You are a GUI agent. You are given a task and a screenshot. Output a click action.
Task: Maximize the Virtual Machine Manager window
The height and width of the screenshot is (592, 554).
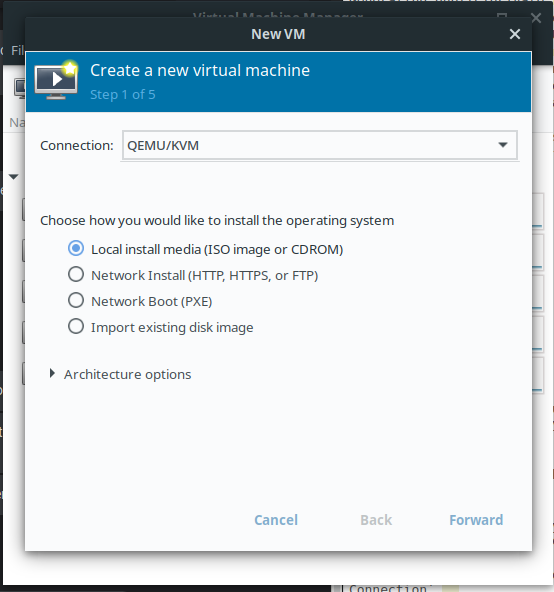502,17
